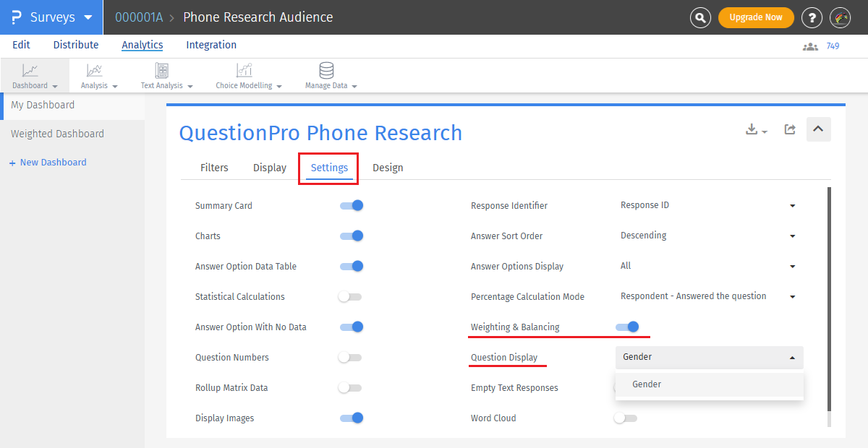Open the Distribute menu
The height and width of the screenshot is (448, 868).
coord(76,45)
